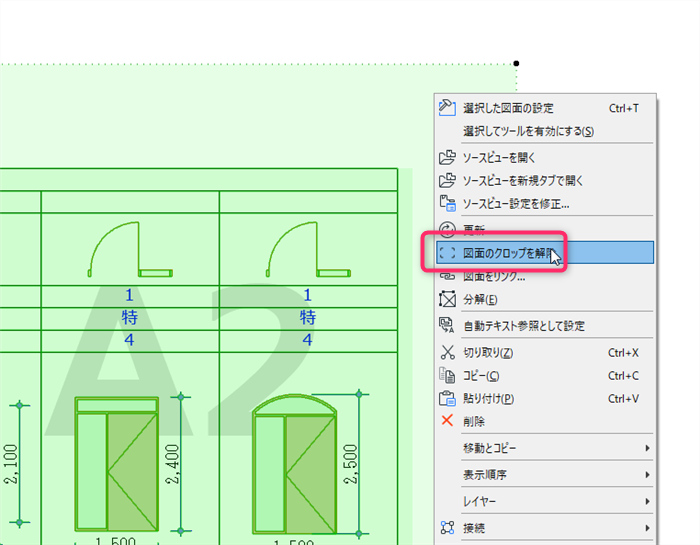Viewport: 700px width, 545px height.
Task: Click the 2,500 dimension text
Action: (x=351, y=464)
